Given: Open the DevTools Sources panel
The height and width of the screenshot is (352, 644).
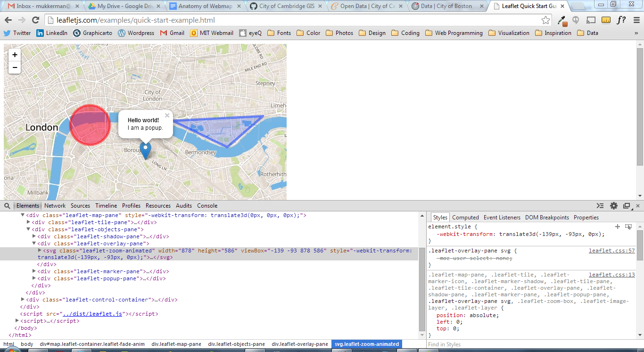Looking at the screenshot, I should [x=80, y=206].
